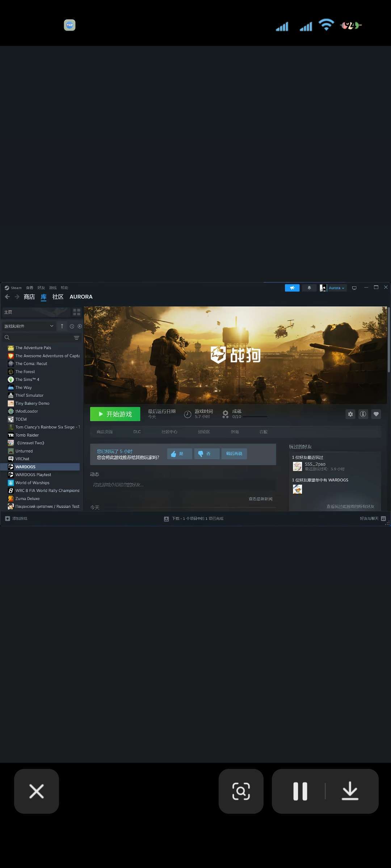The width and height of the screenshot is (391, 868).
Task: Click the achievements progress bar
Action: (x=255, y=417)
